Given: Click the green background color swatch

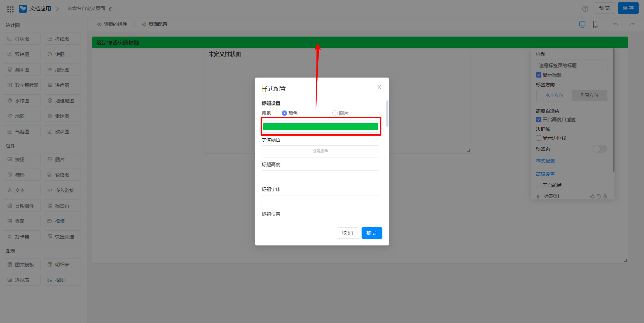Looking at the screenshot, I should [x=320, y=127].
